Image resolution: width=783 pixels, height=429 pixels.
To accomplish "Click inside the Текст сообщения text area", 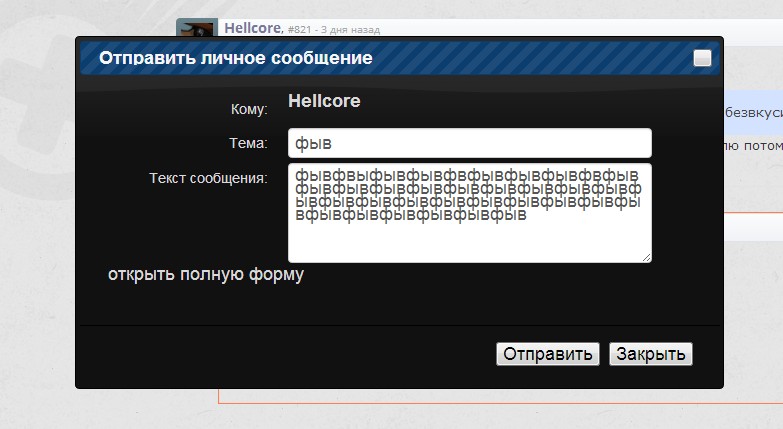I will tap(470, 213).
